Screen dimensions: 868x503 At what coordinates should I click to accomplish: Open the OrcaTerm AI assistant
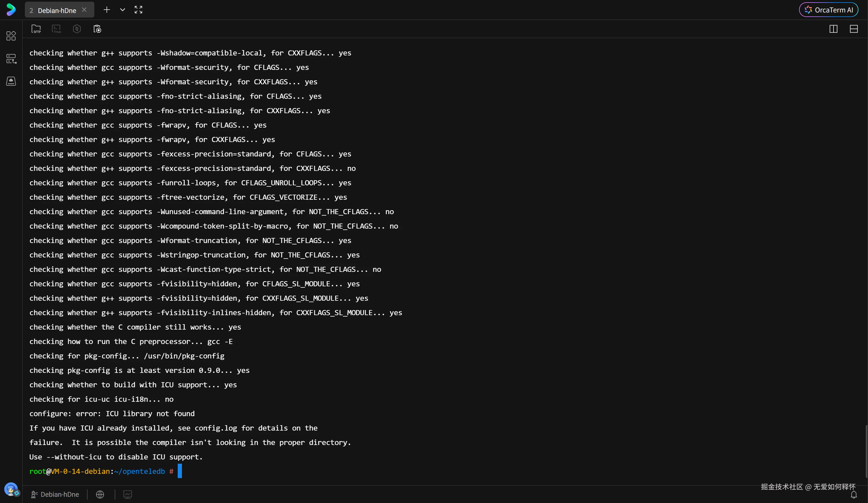[x=828, y=10]
